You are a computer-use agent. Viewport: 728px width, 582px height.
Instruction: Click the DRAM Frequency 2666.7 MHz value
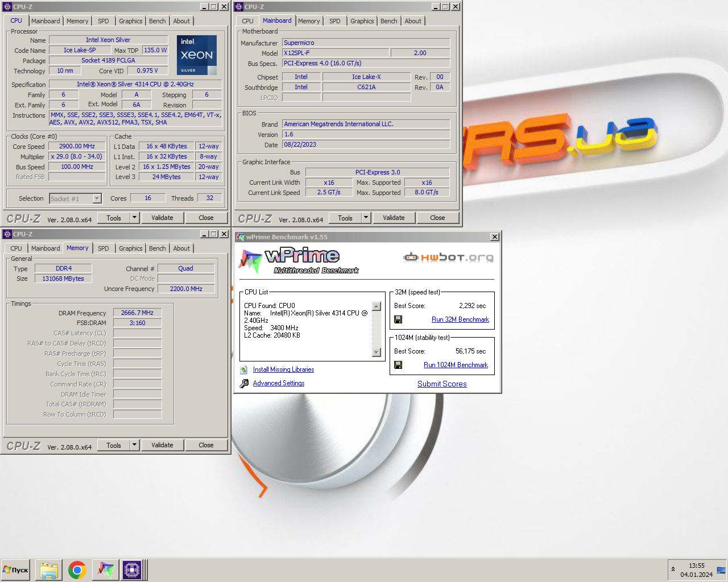(137, 313)
